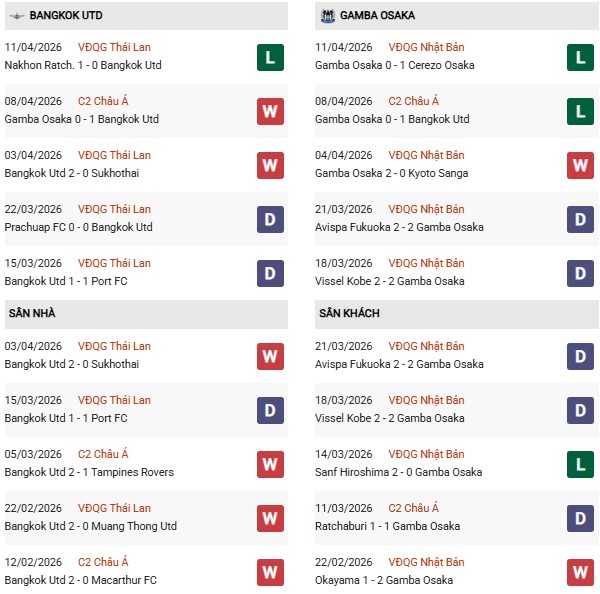Screen dimensions: 600x594
Task: Click the L badge for Sanf Hiroshima match
Action: tap(580, 464)
